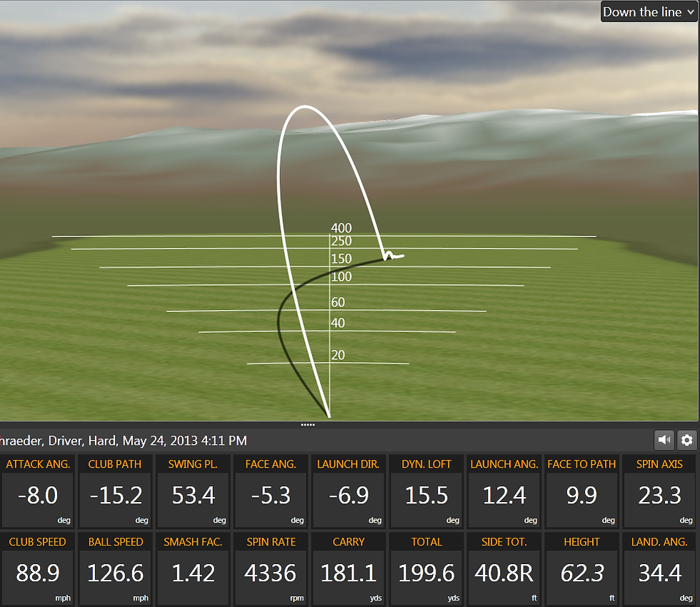Select the DYN. LOFT tile

pos(426,491)
